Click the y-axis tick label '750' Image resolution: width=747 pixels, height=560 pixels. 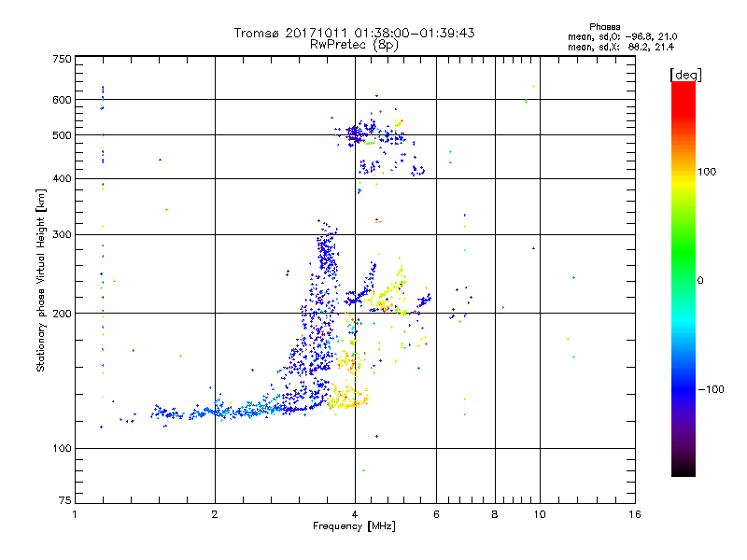(x=62, y=59)
